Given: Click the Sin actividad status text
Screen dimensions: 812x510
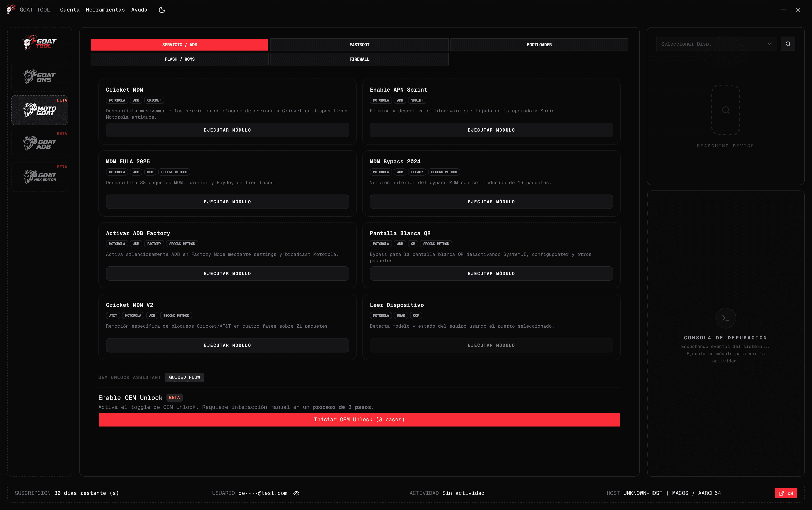Looking at the screenshot, I should pos(463,493).
